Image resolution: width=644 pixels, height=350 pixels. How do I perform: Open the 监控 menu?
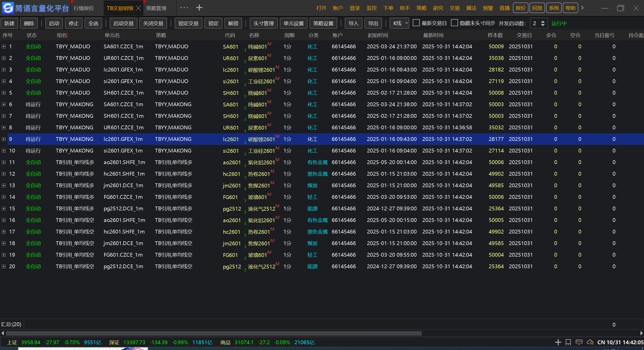[371, 8]
